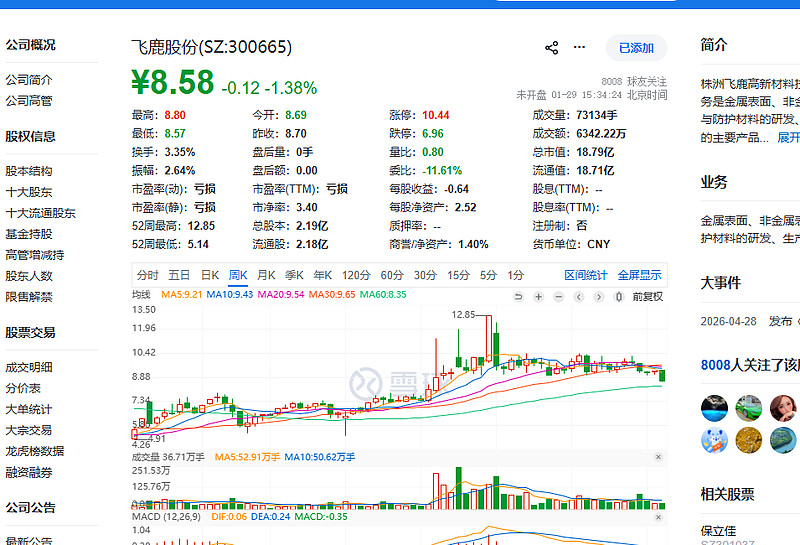This screenshot has width=800, height=545.
Task: Open the green sports car follower avatar
Action: click(x=748, y=408)
